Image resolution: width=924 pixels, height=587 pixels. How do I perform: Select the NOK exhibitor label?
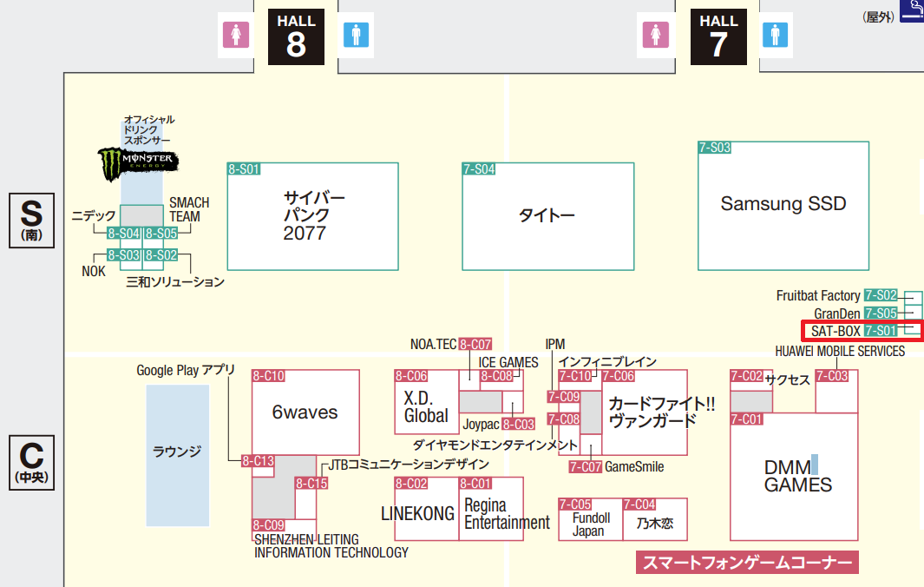pos(94,272)
